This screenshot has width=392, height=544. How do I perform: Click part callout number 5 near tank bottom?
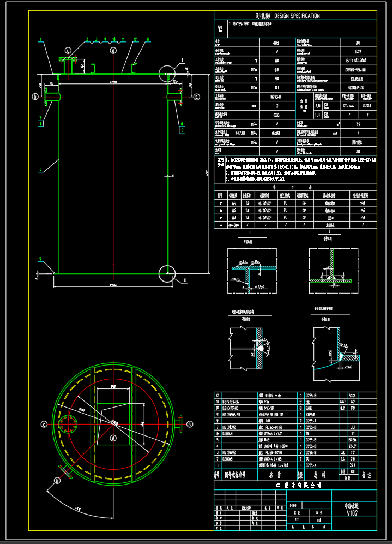40,258
